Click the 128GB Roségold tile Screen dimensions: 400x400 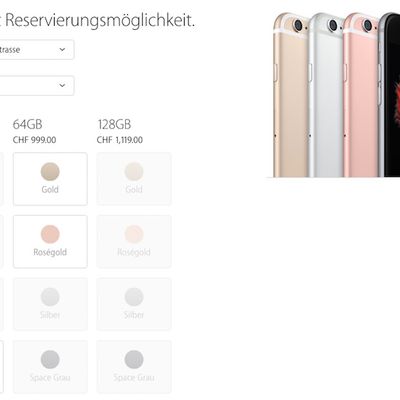pyautogui.click(x=134, y=242)
